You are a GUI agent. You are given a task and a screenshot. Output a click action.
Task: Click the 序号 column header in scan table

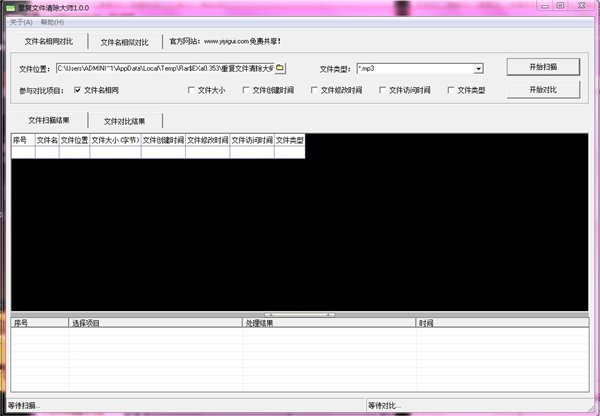coord(23,140)
